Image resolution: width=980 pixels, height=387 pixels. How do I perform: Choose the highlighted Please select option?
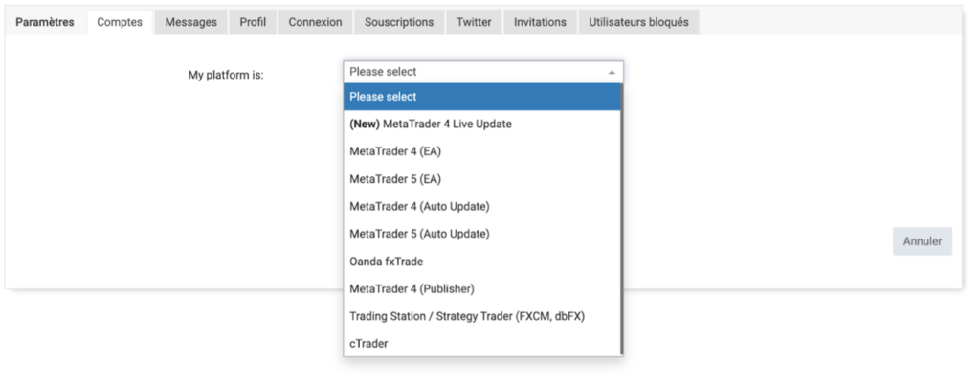pyautogui.click(x=482, y=97)
